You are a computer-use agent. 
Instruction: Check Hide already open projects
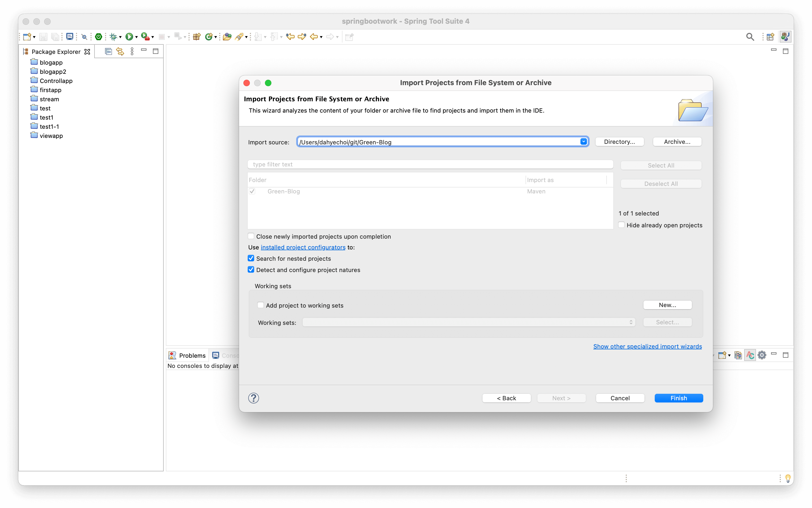621,225
